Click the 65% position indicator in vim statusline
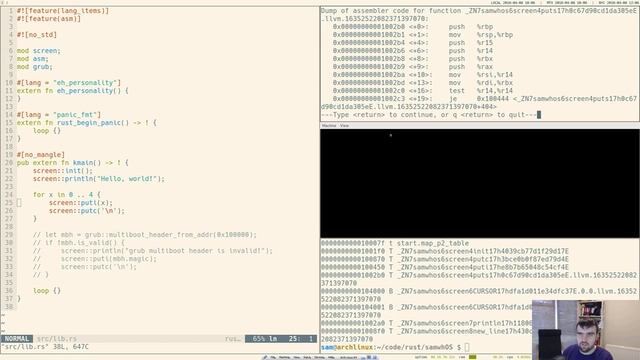This screenshot has height=360, width=640. pos(259,339)
